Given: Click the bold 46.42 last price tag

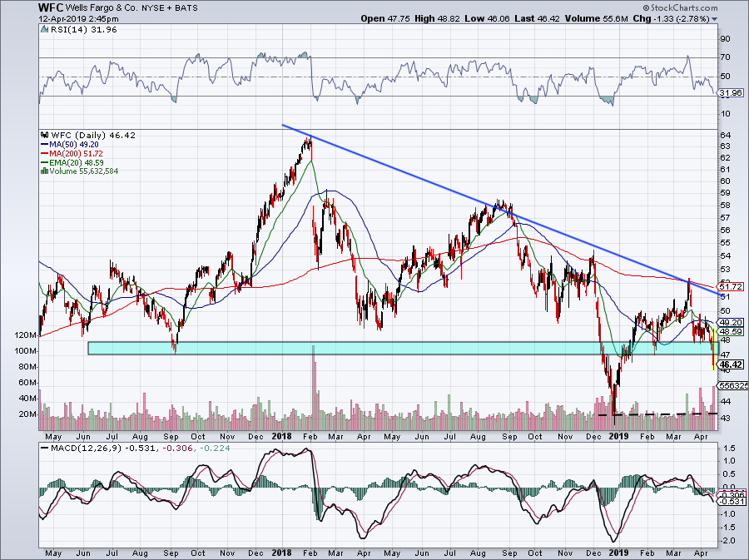Looking at the screenshot, I should (732, 364).
